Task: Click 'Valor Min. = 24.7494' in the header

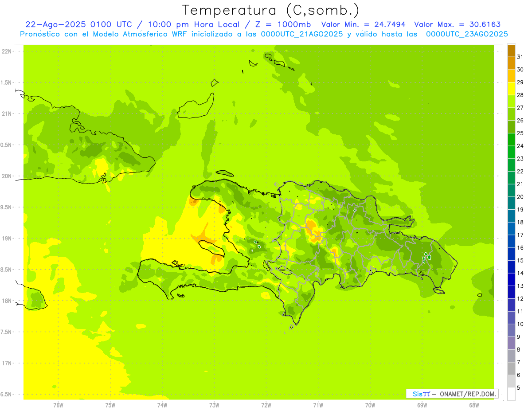Action: [x=364, y=24]
